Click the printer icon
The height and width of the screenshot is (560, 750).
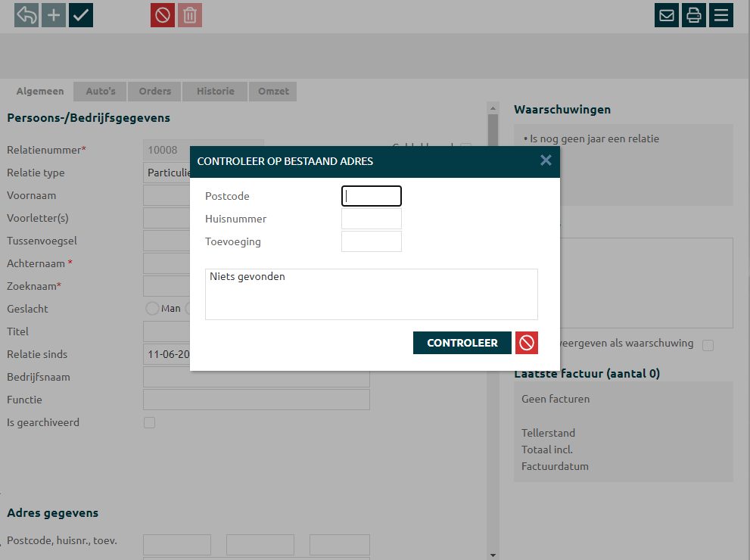[x=694, y=15]
